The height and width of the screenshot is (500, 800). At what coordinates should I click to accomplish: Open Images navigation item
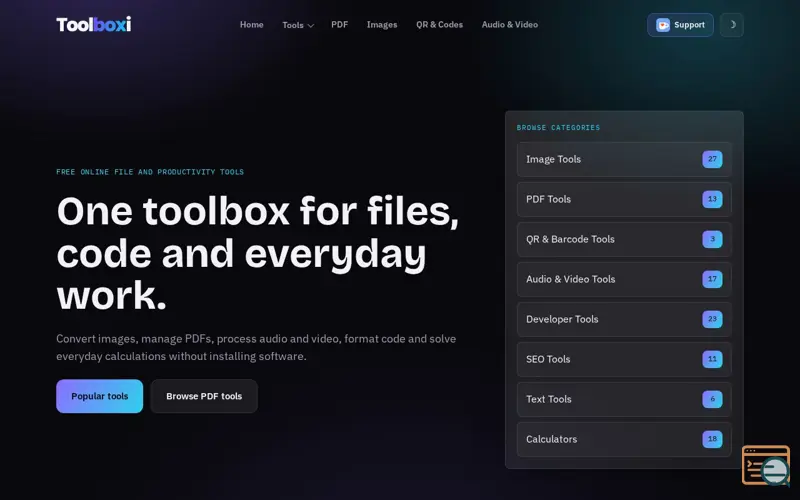382,24
